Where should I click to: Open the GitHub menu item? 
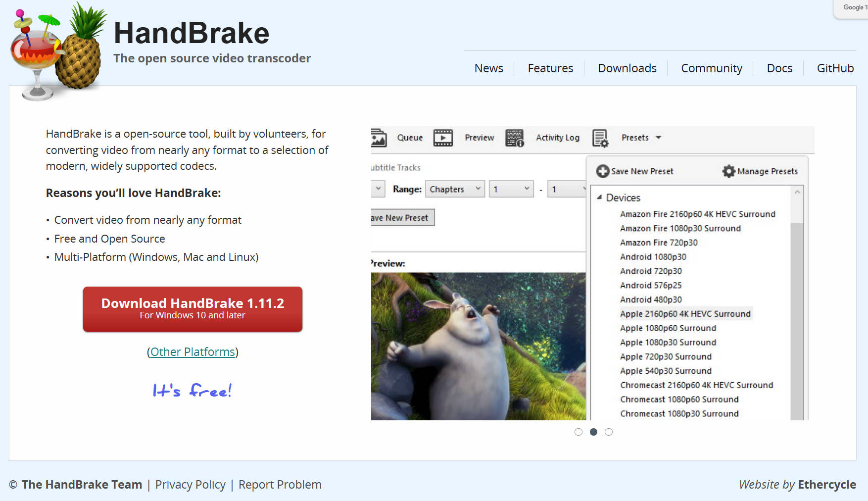tap(835, 68)
